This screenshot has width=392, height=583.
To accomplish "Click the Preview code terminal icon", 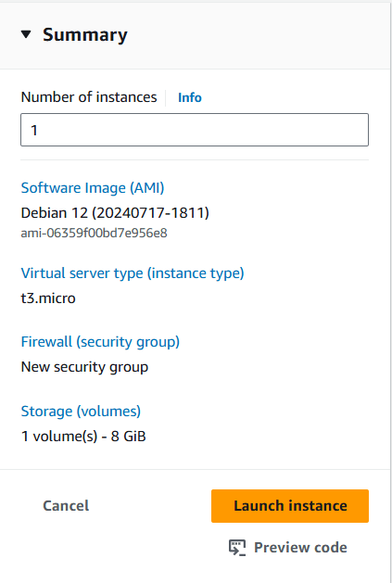I will (237, 548).
